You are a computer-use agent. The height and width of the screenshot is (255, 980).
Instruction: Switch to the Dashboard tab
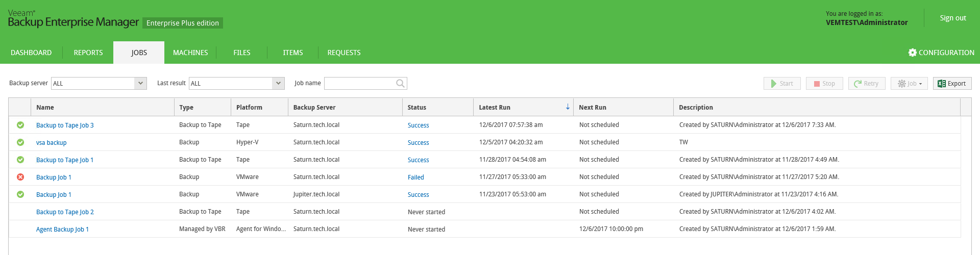pos(31,53)
